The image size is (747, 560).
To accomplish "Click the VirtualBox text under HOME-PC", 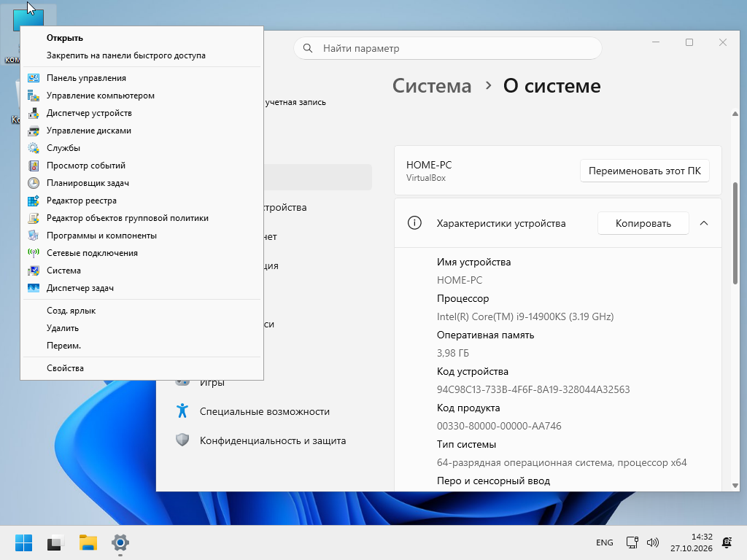I will (x=426, y=178).
